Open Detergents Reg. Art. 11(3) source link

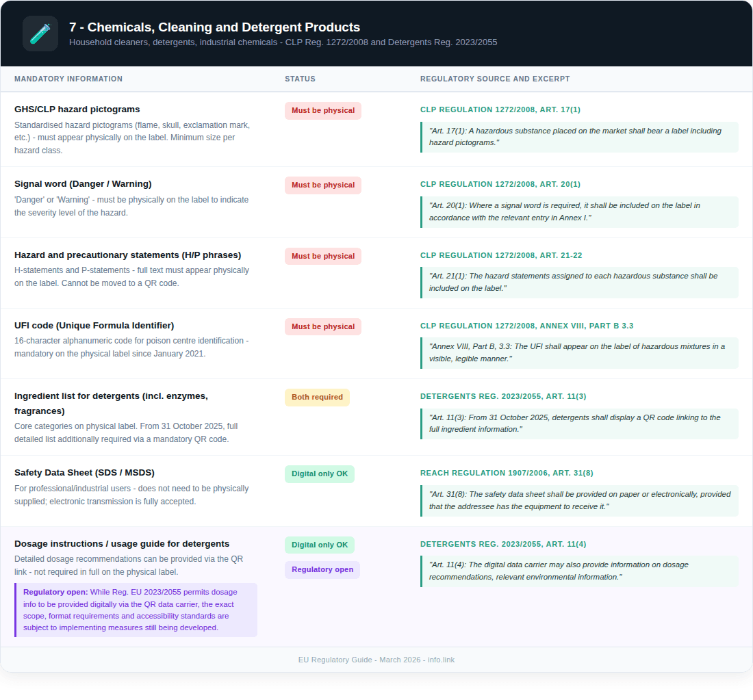502,396
